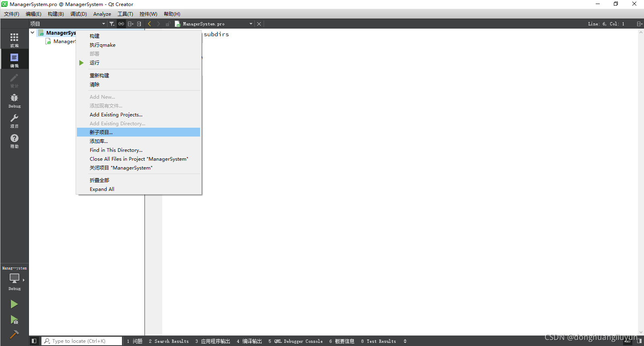644x346 pixels.
Task: Close the ManagerSystem.pro document
Action: pyautogui.click(x=259, y=24)
